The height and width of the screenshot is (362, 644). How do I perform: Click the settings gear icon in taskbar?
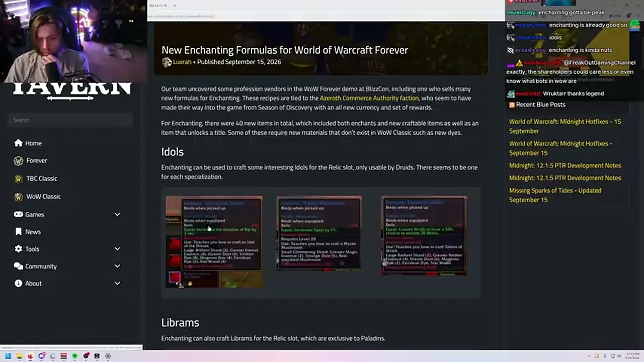coord(108,356)
